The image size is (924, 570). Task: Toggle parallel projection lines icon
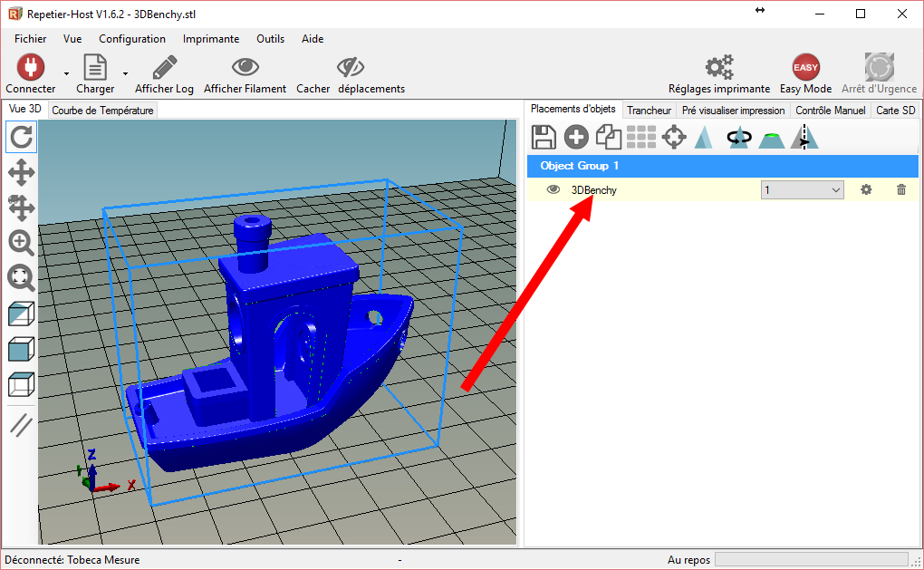(x=21, y=425)
